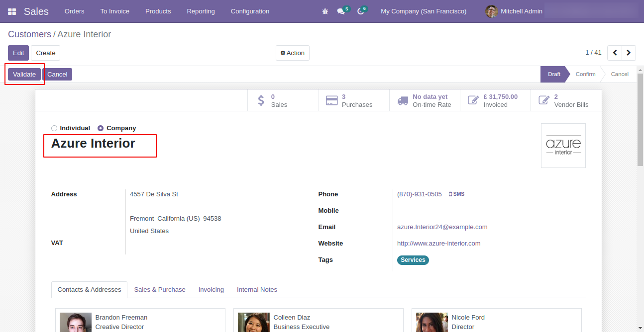Click the debug bug icon
Screen dimensions: 644x332
[325, 11]
